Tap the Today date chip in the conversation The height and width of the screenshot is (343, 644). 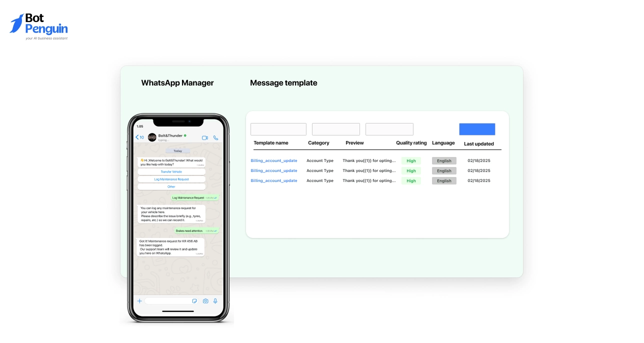click(x=177, y=151)
